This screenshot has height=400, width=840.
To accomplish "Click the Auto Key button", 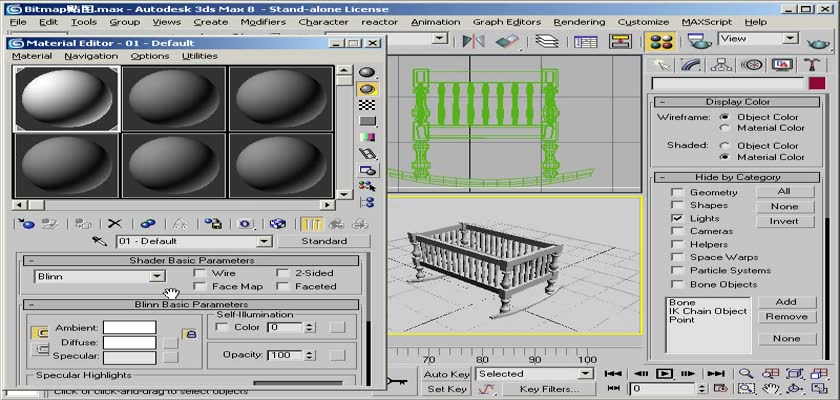I will click(x=446, y=374).
